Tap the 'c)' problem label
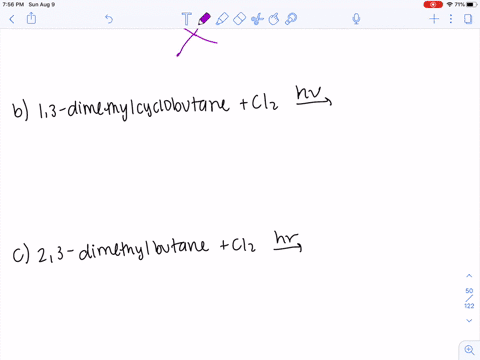480x360 pixels. coord(21,255)
